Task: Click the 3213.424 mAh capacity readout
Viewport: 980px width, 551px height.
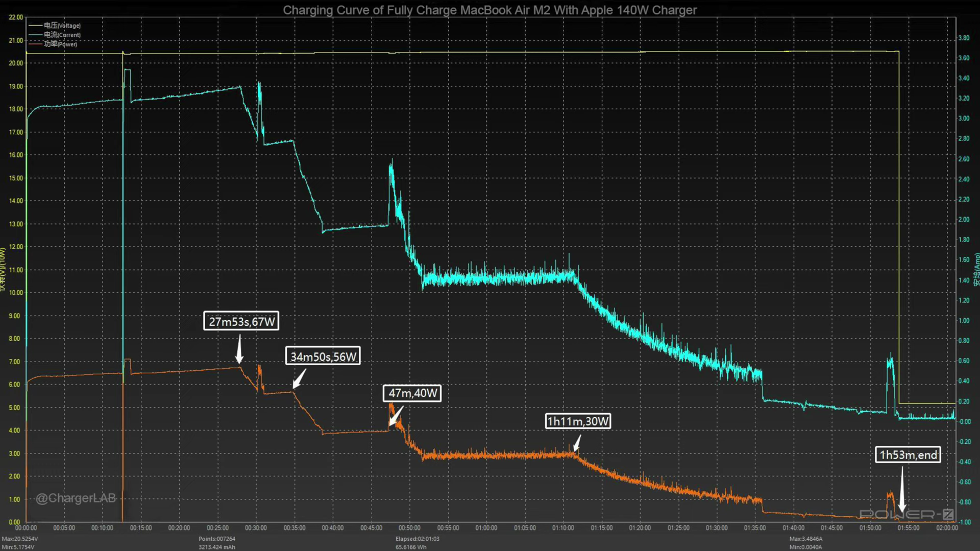Action: click(217, 547)
